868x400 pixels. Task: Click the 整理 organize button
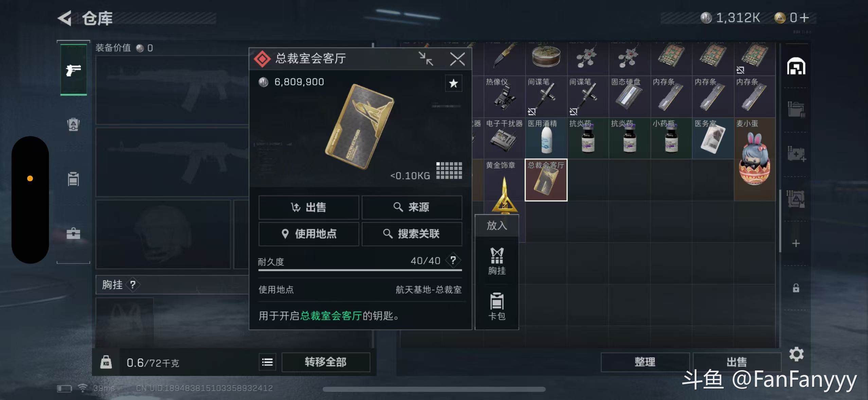pyautogui.click(x=645, y=362)
